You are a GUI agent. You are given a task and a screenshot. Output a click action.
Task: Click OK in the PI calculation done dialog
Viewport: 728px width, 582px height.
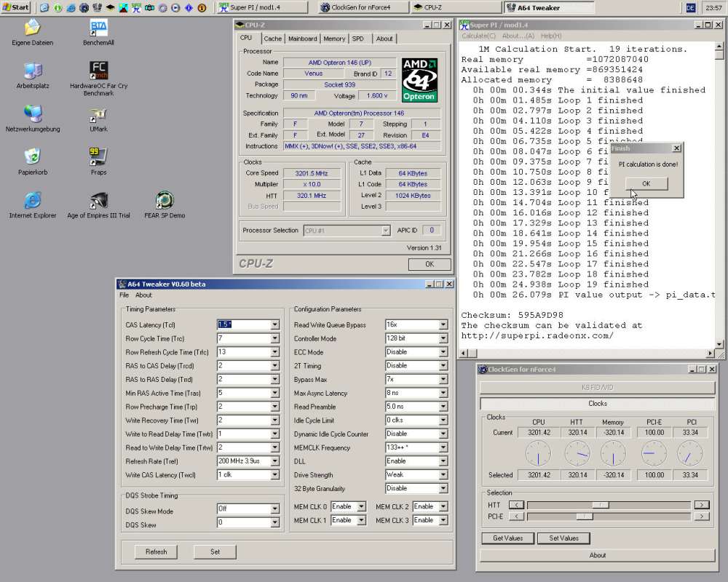646,183
